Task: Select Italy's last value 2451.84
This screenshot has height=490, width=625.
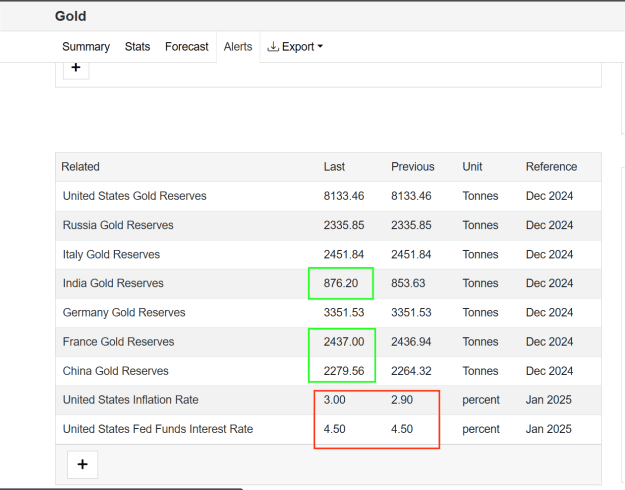Action: click(x=344, y=254)
